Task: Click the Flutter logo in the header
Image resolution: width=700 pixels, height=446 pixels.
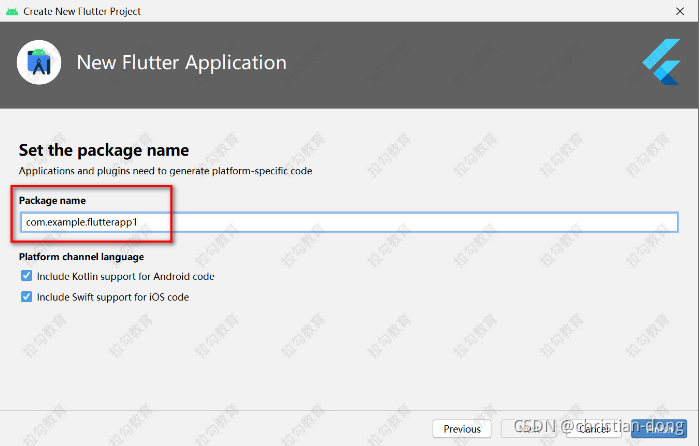Action: point(662,62)
